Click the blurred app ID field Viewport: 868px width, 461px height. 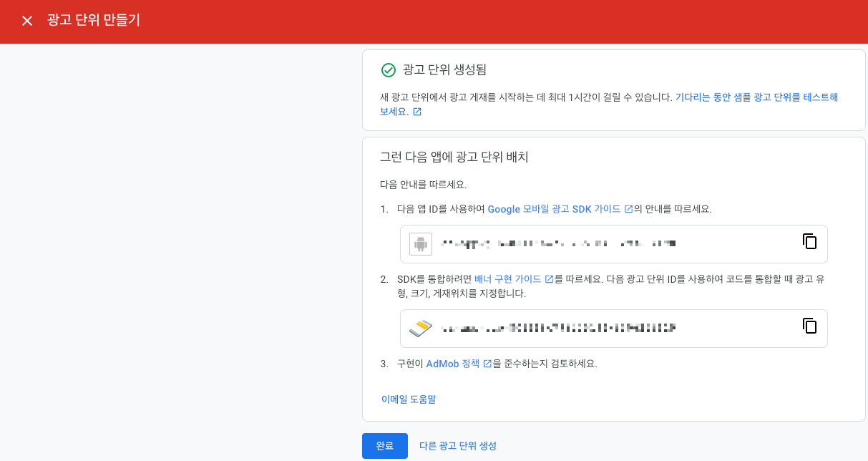point(614,244)
